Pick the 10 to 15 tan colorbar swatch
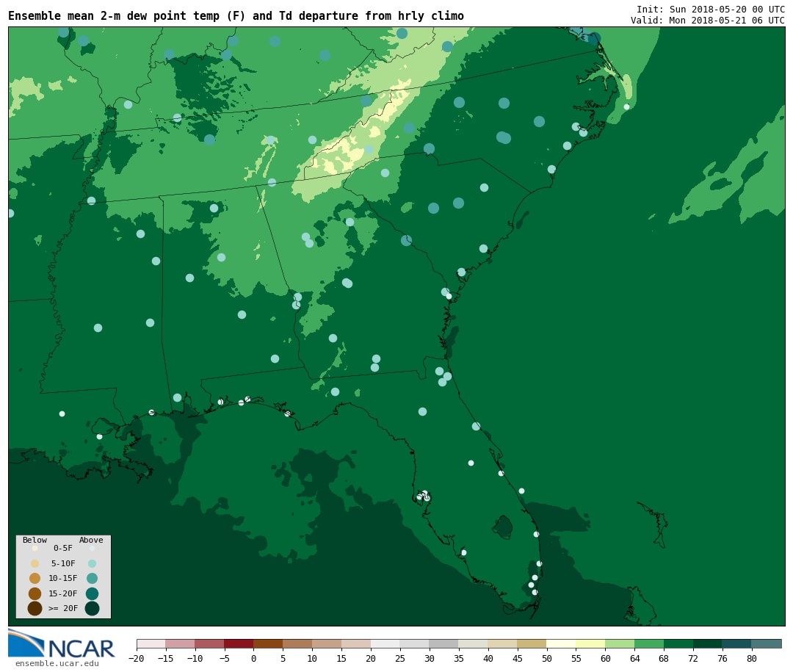This screenshot has height=672, width=793. point(327,643)
